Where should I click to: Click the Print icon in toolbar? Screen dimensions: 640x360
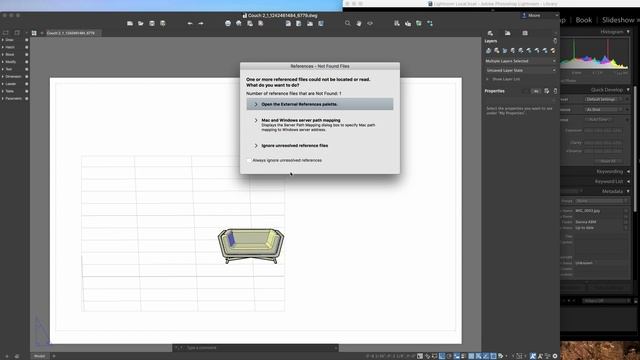[x=228, y=24]
